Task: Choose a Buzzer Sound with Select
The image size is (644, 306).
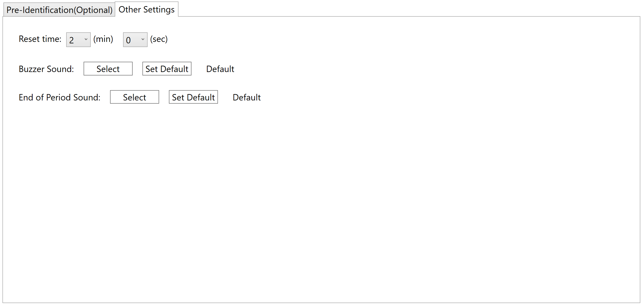Action: click(x=108, y=69)
